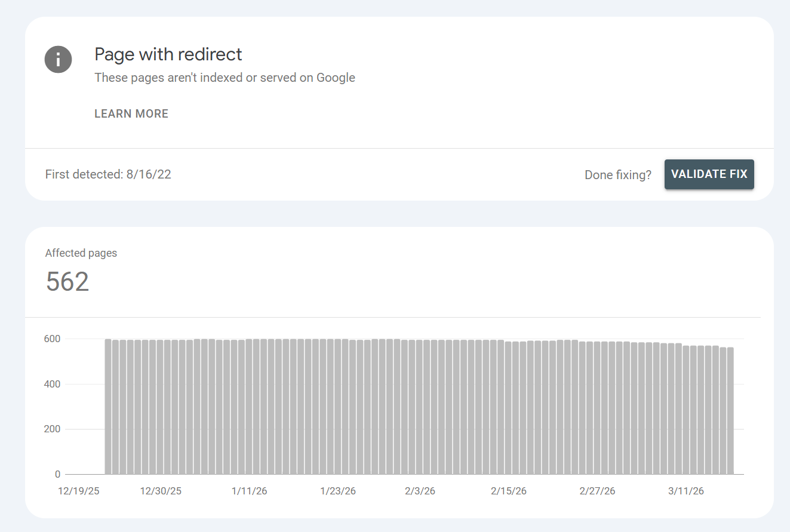This screenshot has height=532, width=790.
Task: Click the chart bar above 12/30/25
Action: tap(161, 406)
